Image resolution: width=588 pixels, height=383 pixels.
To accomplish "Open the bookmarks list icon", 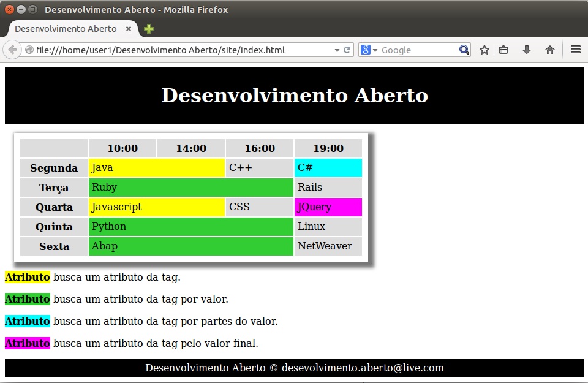I will 503,50.
